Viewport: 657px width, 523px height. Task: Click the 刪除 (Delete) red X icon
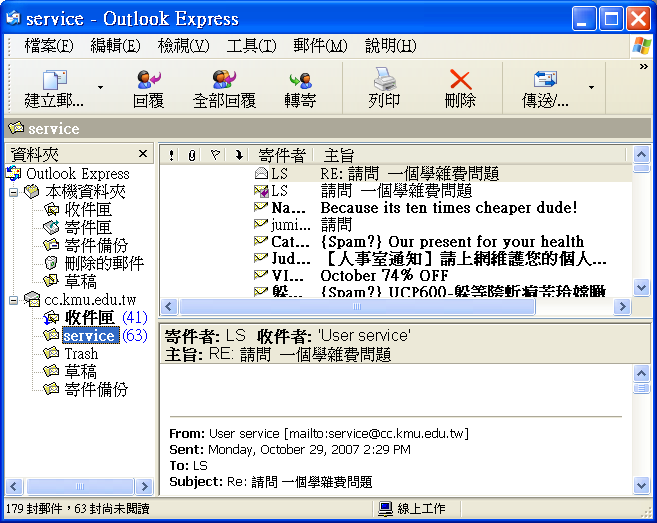[460, 79]
